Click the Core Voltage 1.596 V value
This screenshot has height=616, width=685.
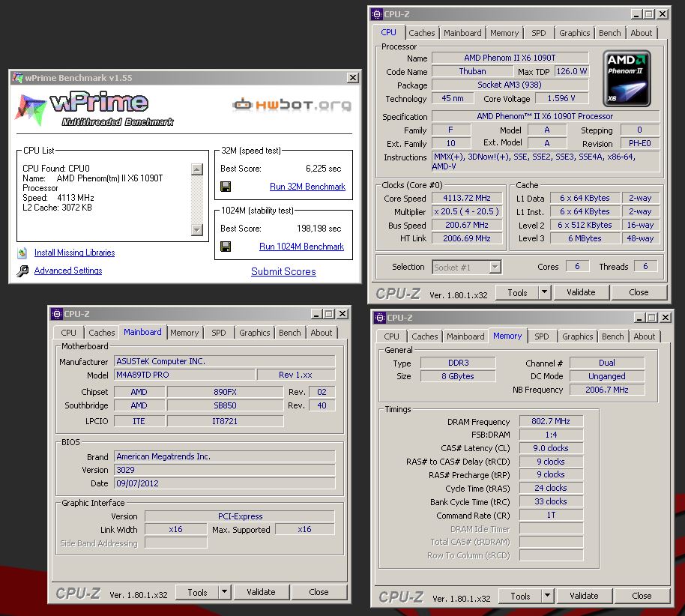pos(561,98)
